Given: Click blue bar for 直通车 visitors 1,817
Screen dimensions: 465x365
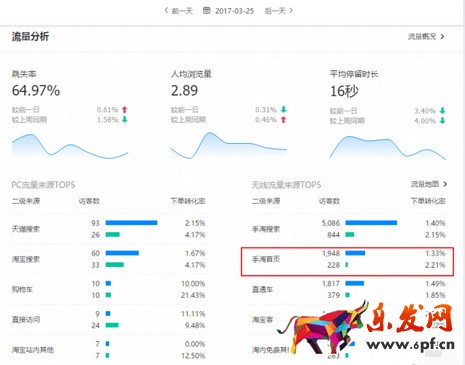Looking at the screenshot, I should point(355,283).
